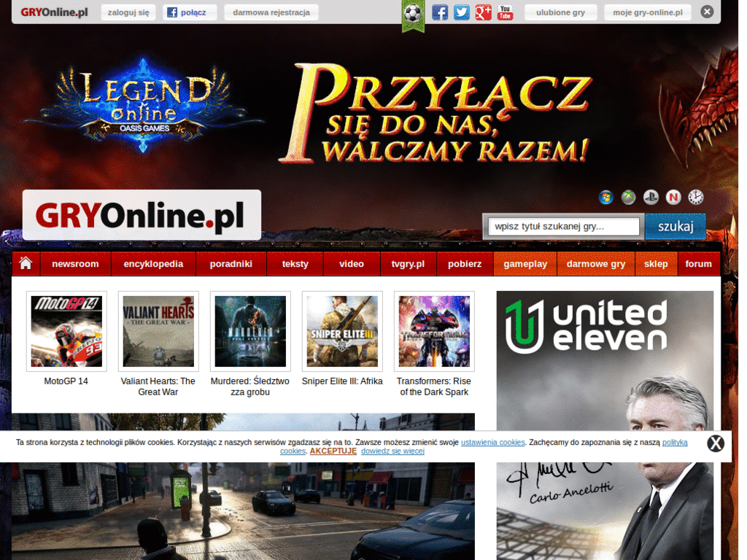Open the Legend Online banner logo
The width and height of the screenshot is (747, 560).
click(144, 106)
